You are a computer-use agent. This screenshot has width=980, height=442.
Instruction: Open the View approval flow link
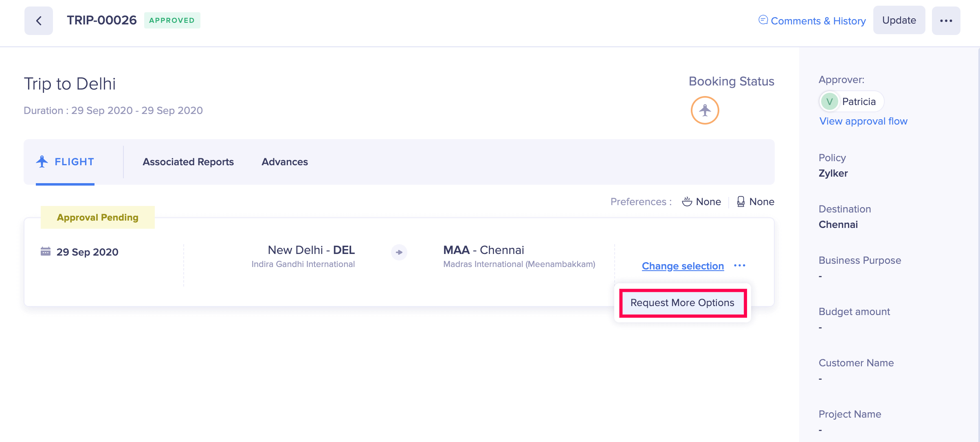[x=863, y=121]
